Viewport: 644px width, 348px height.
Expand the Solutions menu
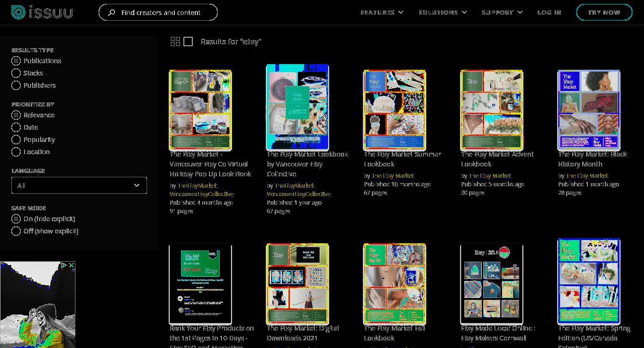point(443,12)
